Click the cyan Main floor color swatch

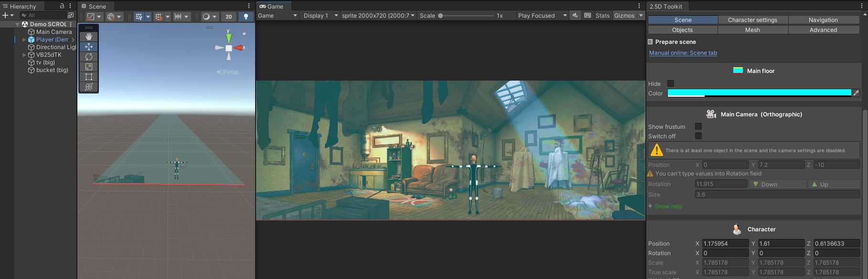tap(759, 93)
